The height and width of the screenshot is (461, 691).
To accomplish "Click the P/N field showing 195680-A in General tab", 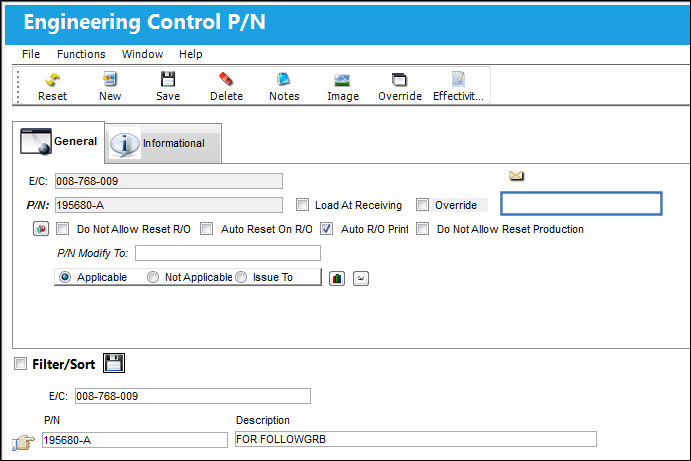I will [169, 205].
